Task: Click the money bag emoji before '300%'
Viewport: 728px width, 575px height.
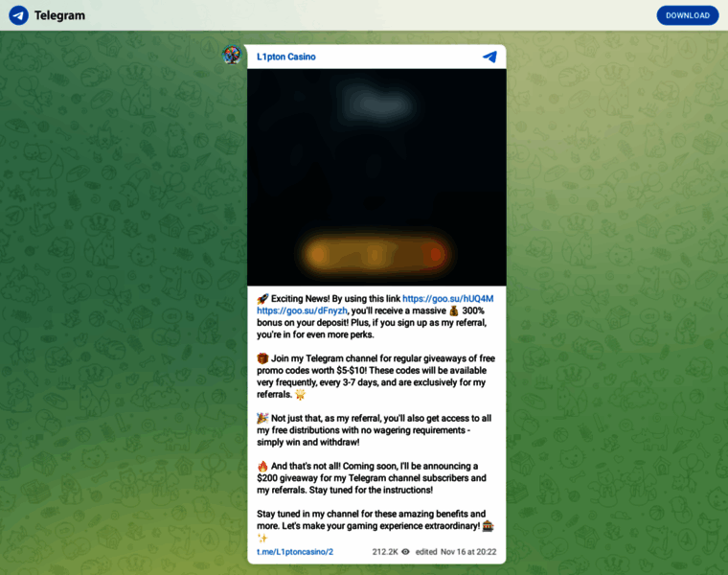Action: coord(454,310)
